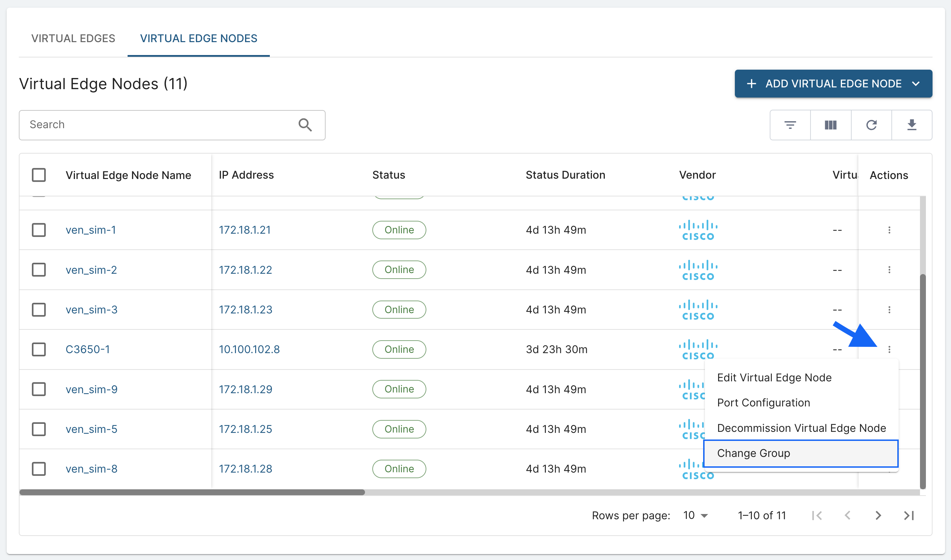Click IP address 10.100.102.8 link
951x560 pixels.
pos(249,349)
